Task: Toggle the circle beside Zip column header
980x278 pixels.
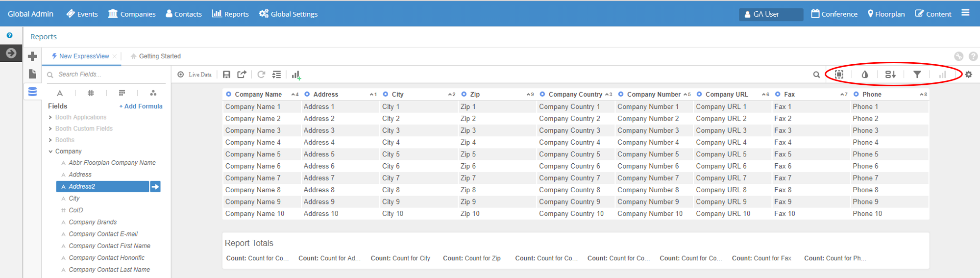Action: pyautogui.click(x=464, y=94)
